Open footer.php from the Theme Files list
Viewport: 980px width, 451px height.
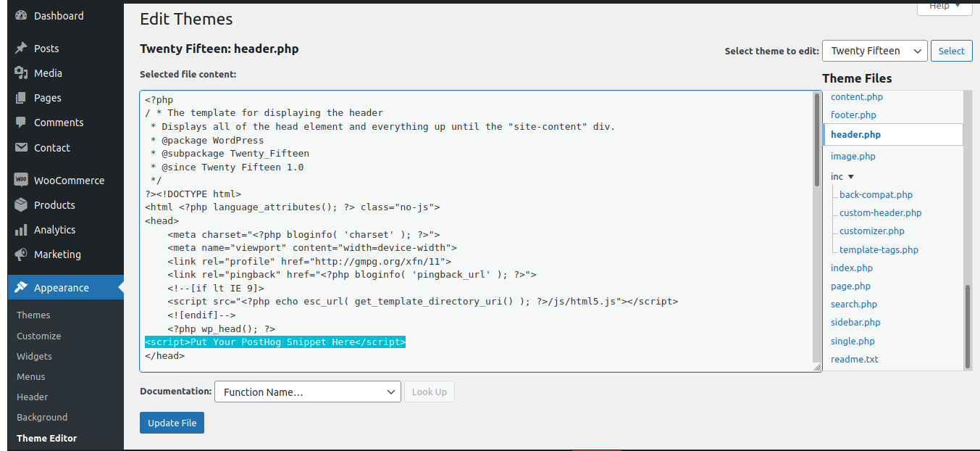coord(853,115)
